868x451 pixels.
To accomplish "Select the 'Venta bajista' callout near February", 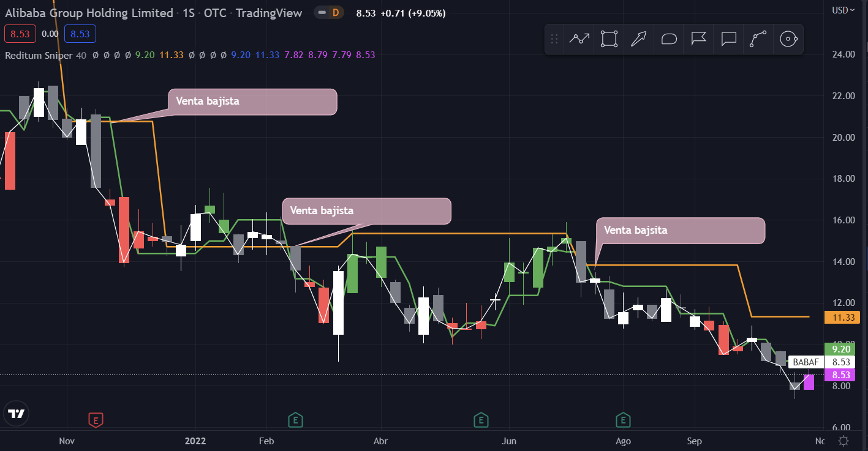I will pyautogui.click(x=366, y=211).
